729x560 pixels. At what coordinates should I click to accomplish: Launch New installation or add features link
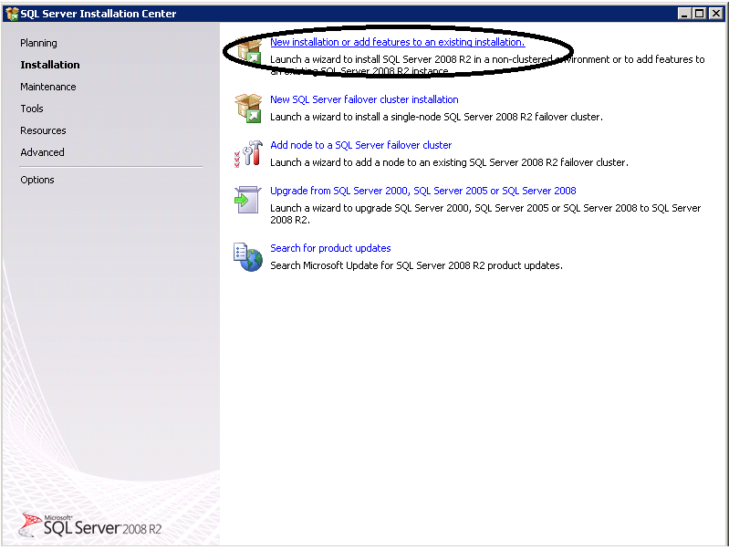398,42
